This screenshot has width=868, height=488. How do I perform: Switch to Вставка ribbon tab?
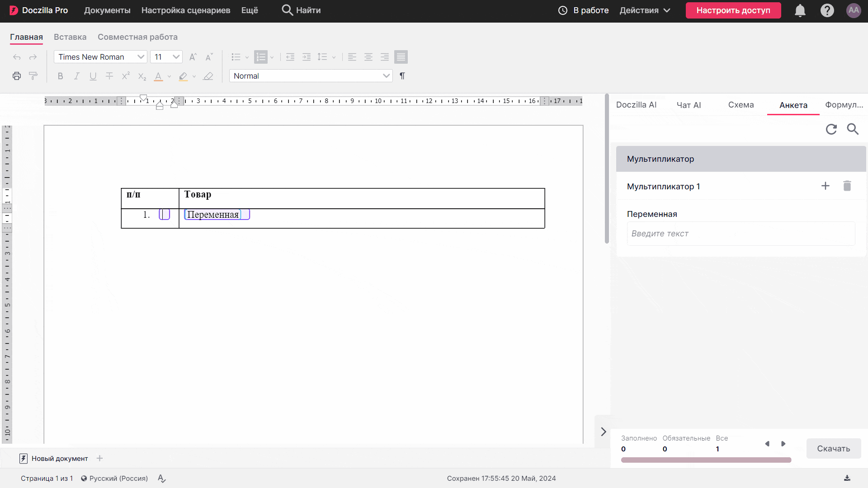(x=70, y=37)
